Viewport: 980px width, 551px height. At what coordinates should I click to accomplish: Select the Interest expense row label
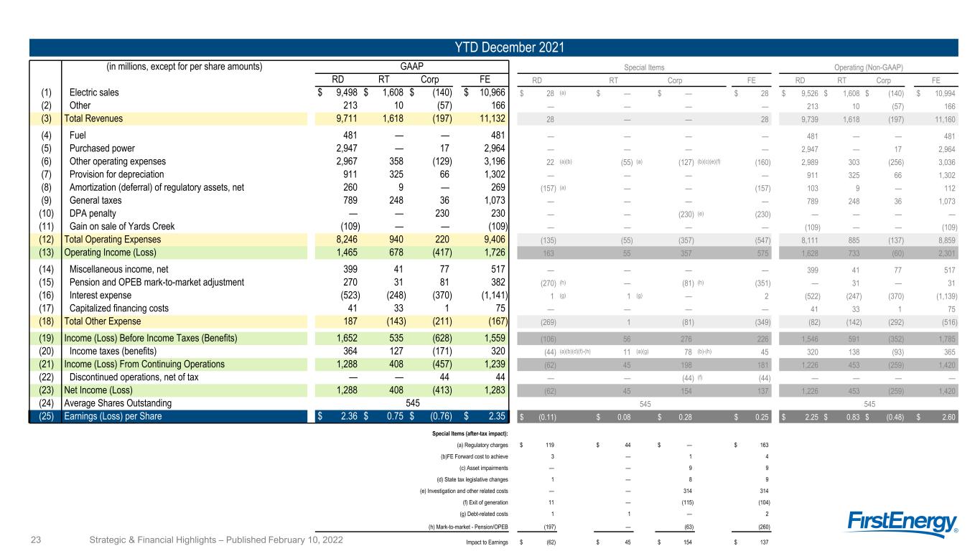click(101, 294)
